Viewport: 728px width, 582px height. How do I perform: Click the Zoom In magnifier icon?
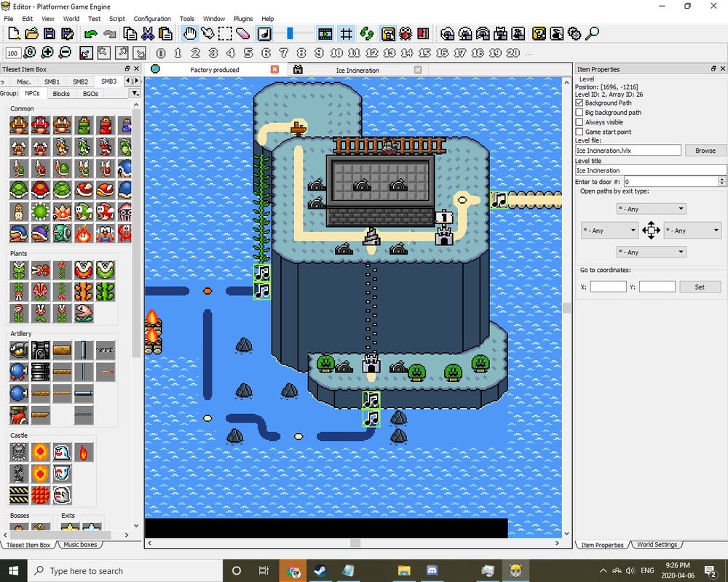tap(47, 52)
